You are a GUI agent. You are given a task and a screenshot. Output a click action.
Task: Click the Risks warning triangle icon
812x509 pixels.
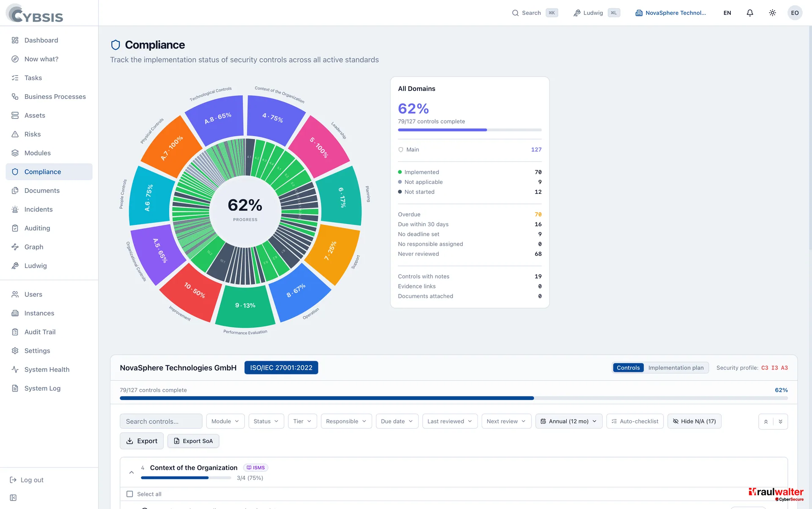click(15, 134)
